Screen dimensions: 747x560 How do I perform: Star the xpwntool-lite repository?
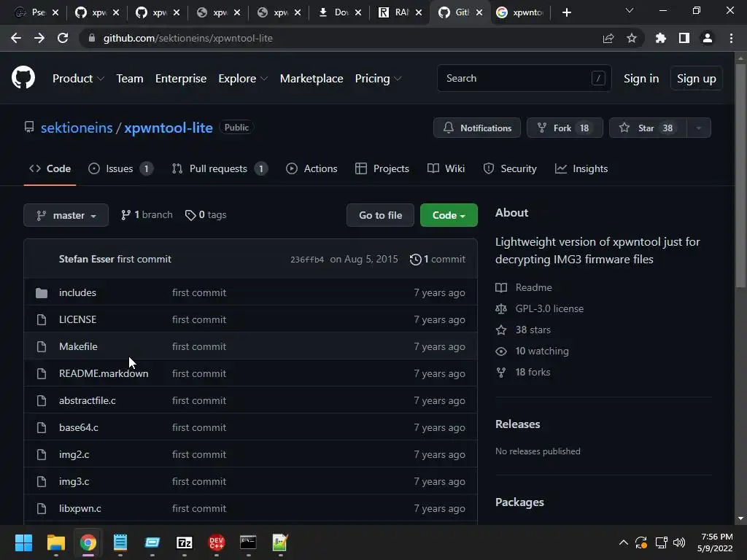click(648, 128)
